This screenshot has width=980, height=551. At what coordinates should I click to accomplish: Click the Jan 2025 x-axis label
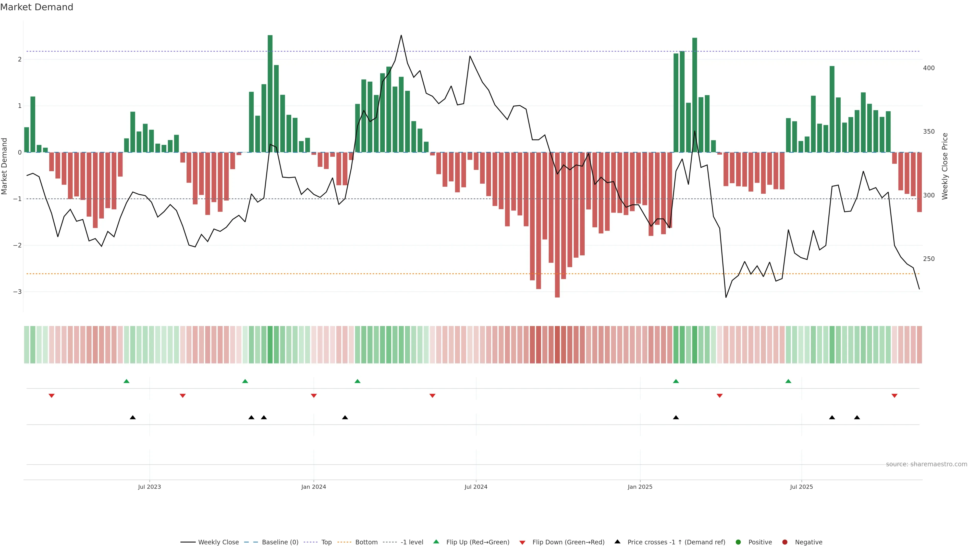tap(640, 487)
